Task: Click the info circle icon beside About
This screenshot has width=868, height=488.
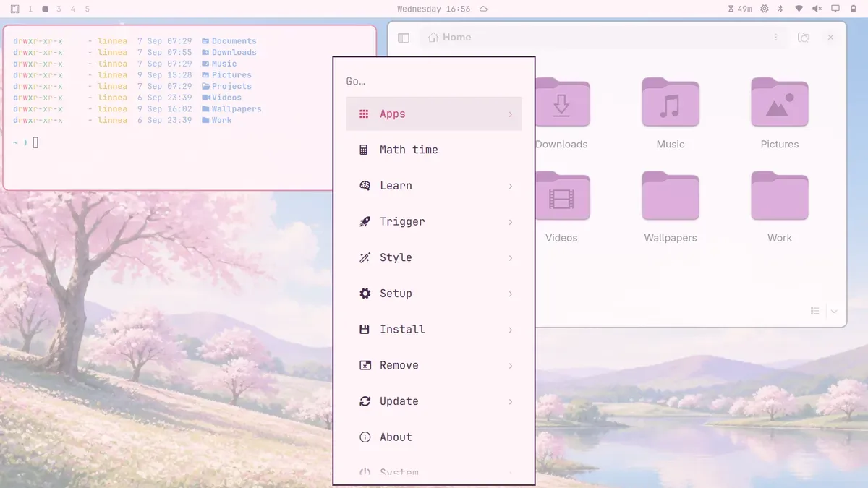Action: 365,437
